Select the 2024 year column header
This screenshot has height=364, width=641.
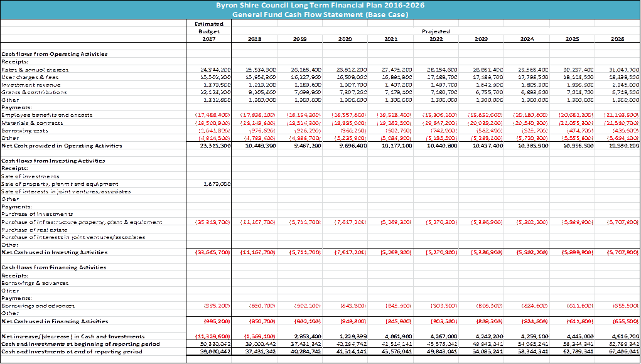coord(527,39)
